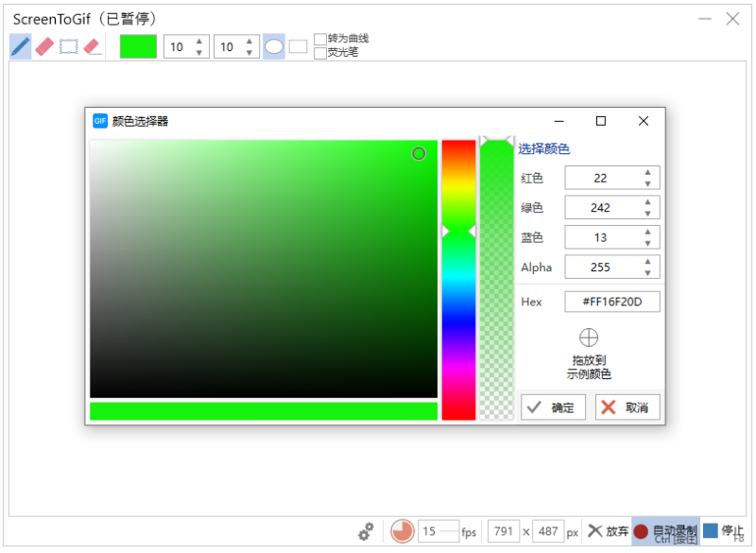This screenshot has height=553, width=756.
Task: Decrease the second pen size spinner
Action: [x=249, y=53]
